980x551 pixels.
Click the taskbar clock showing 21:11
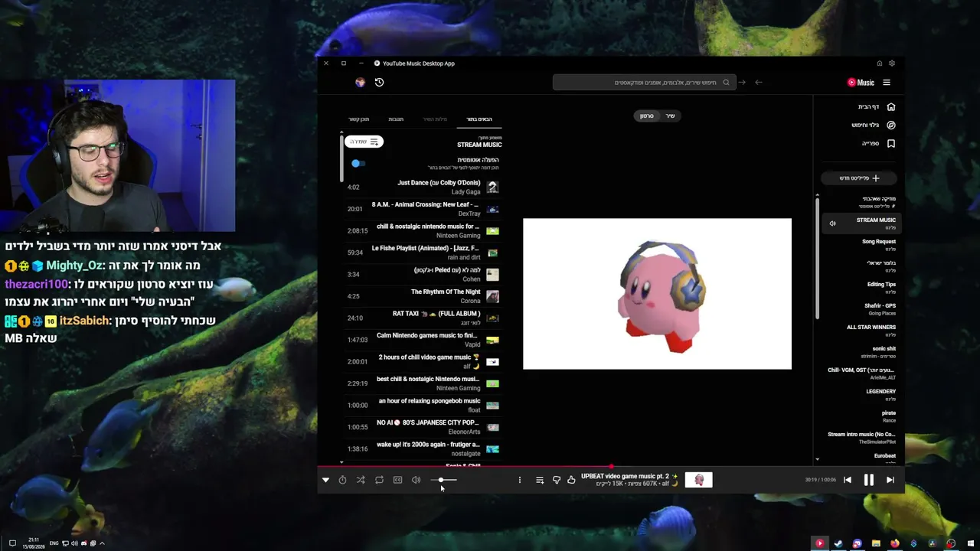coord(34,543)
